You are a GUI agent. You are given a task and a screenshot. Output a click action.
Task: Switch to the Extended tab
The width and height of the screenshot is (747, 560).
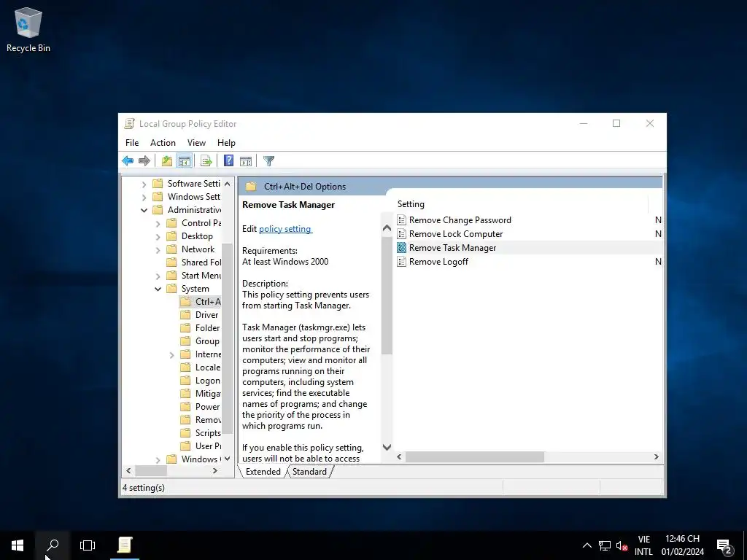pos(263,472)
